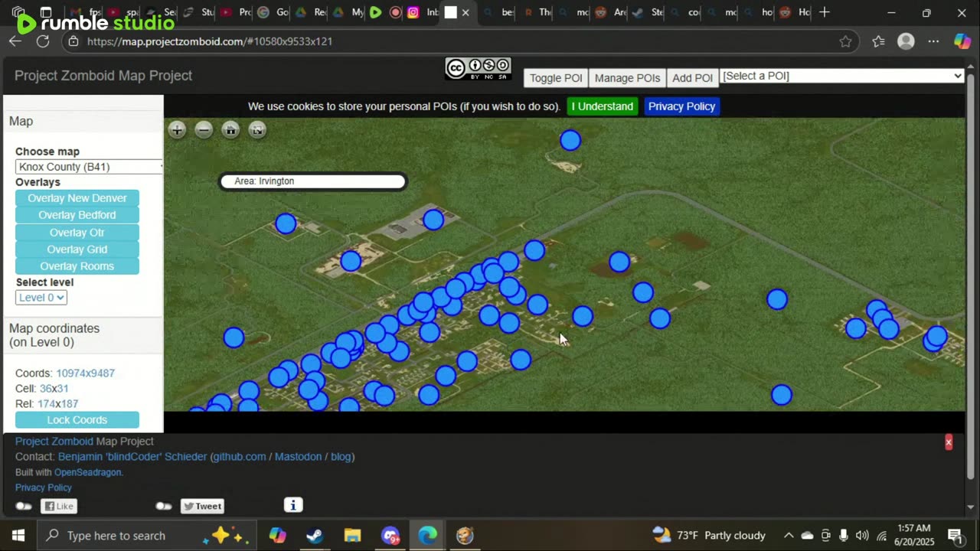The width and height of the screenshot is (980, 551).
Task: Enable the Facebook Like toggle switch
Action: pos(24,506)
